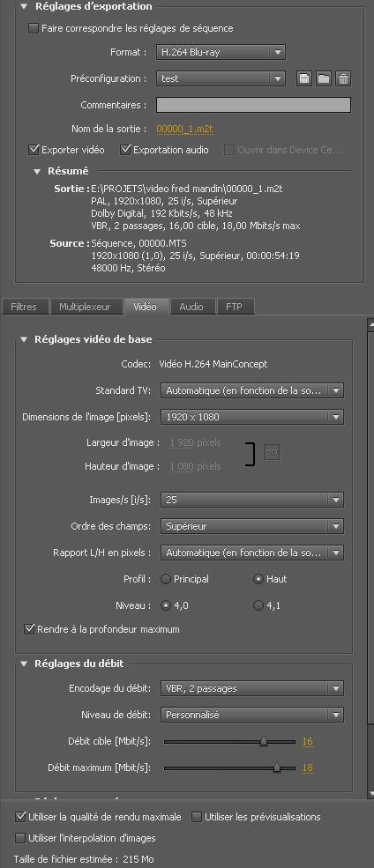Switch to the Audio tab
Screen dimensions: 374x868
pos(191,307)
